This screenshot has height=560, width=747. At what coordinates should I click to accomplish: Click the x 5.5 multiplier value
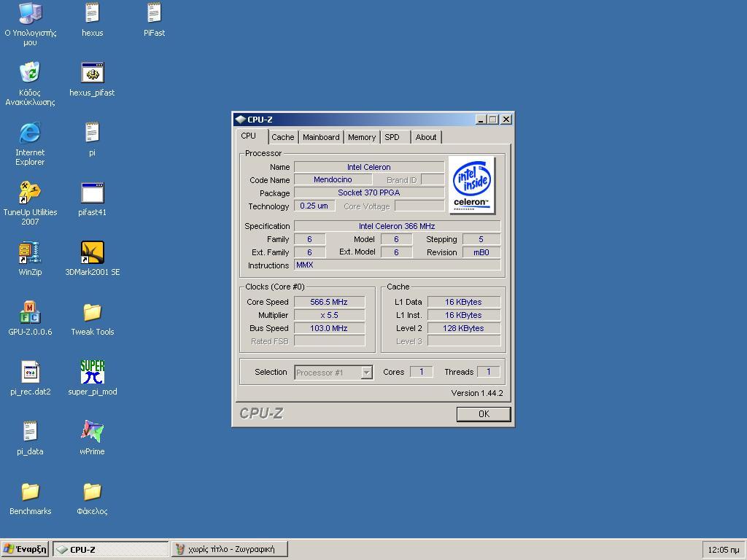(329, 315)
